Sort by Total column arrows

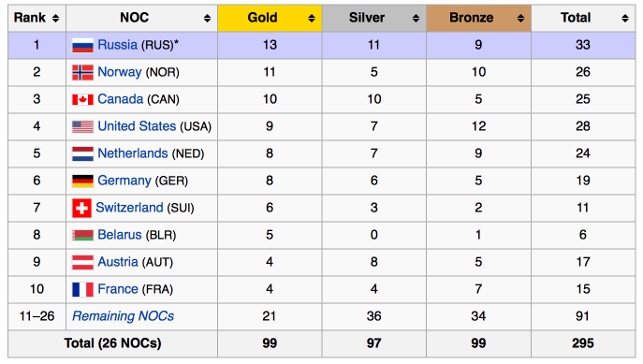point(625,18)
